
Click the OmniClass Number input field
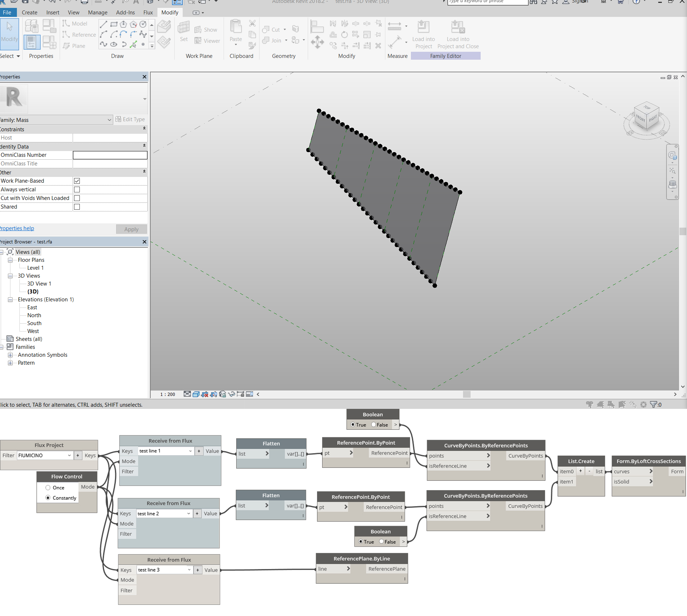point(110,155)
